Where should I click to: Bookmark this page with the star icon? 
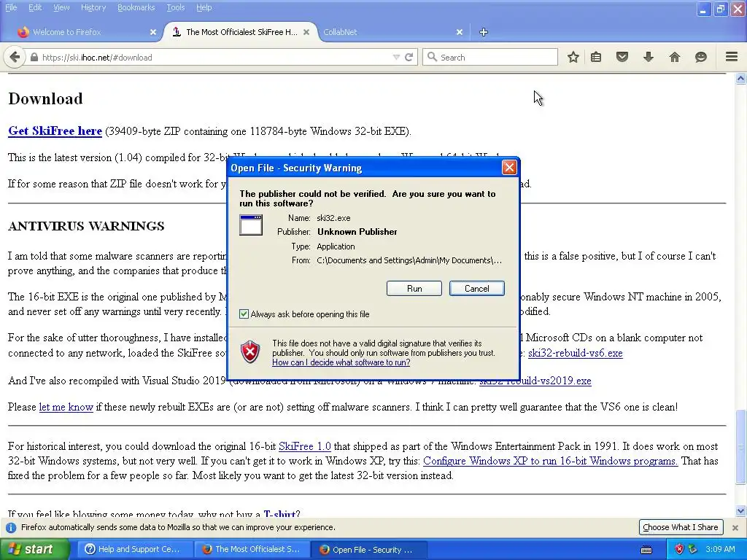573,57
